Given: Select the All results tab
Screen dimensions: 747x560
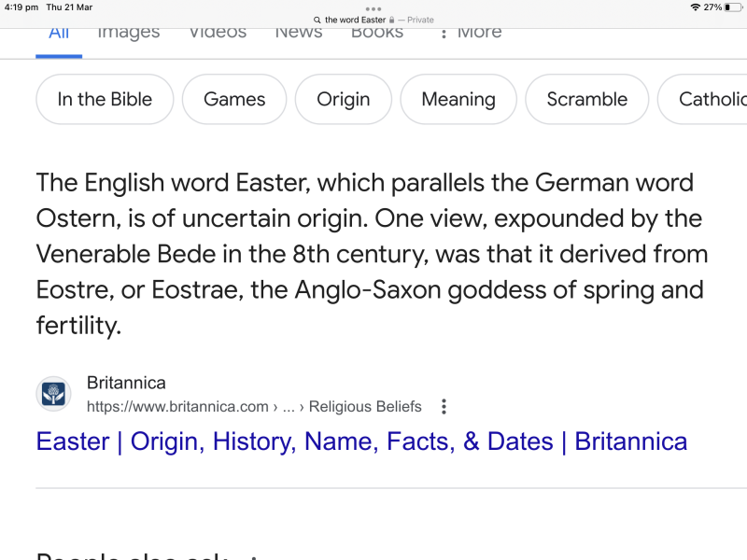Looking at the screenshot, I should (x=59, y=34).
